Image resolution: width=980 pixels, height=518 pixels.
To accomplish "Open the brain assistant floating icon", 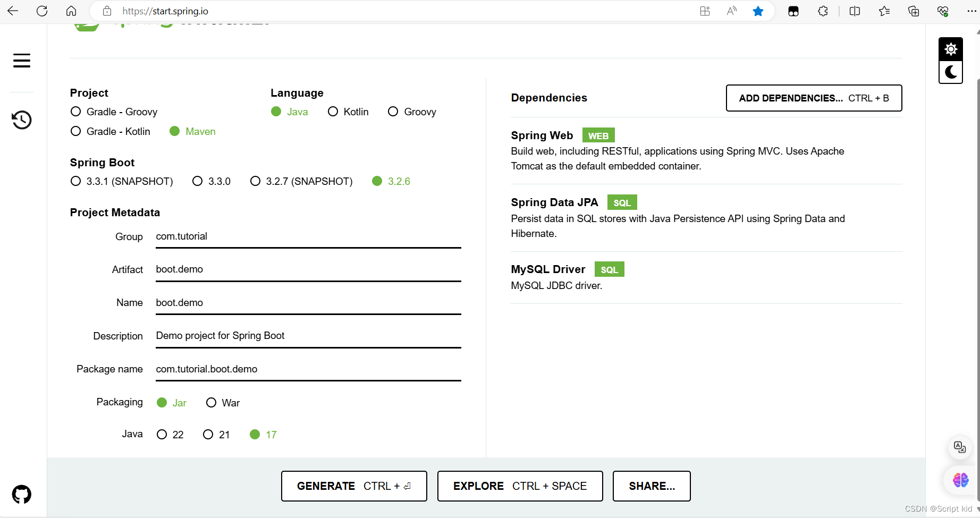I will 960,480.
